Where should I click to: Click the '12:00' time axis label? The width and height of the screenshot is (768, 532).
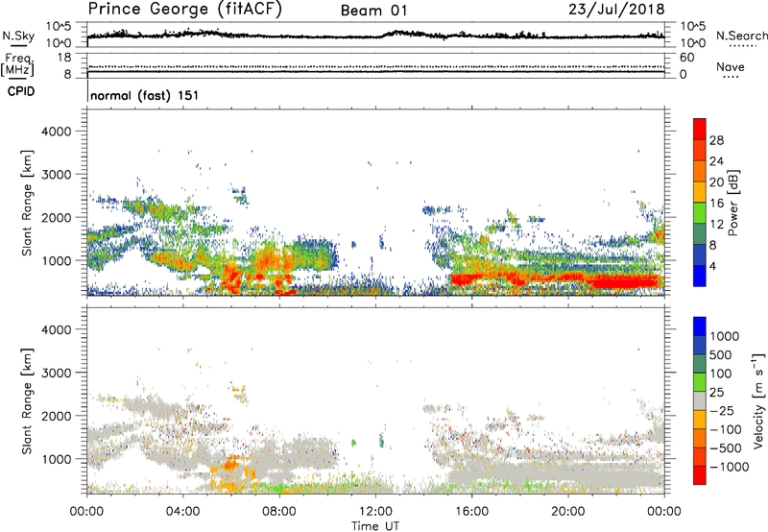375,512
